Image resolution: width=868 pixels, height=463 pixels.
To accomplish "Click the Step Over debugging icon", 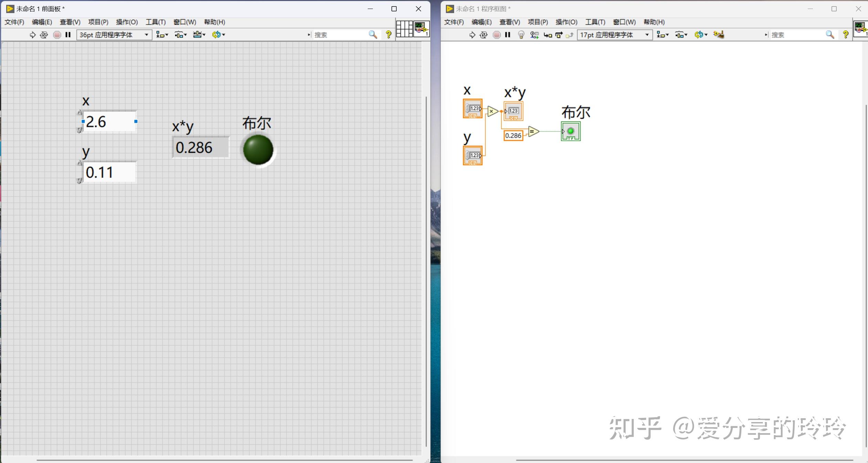I will click(558, 34).
